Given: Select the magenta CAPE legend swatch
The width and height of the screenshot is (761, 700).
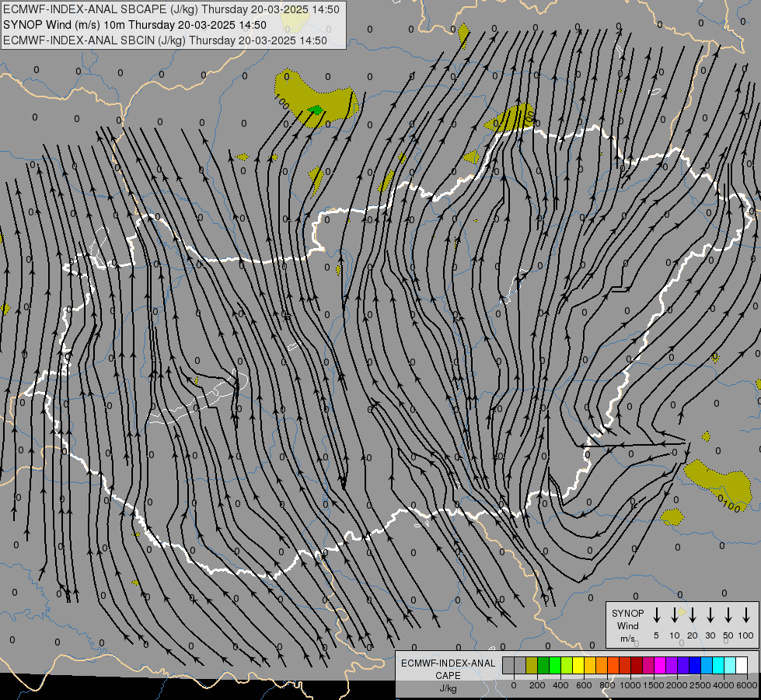Looking at the screenshot, I should [x=660, y=665].
